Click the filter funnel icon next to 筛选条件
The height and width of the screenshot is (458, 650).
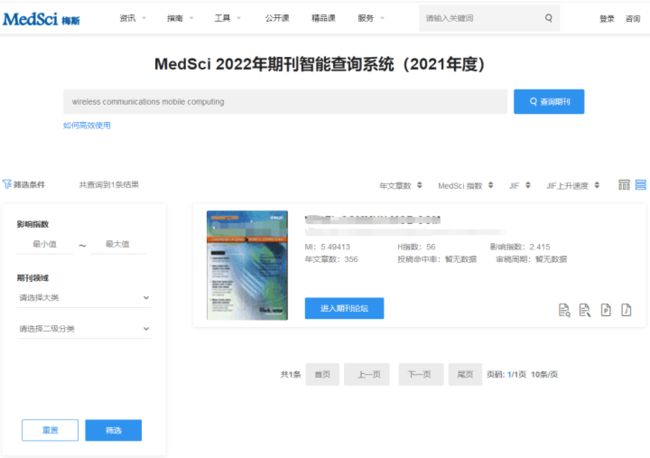pyautogui.click(x=7, y=184)
